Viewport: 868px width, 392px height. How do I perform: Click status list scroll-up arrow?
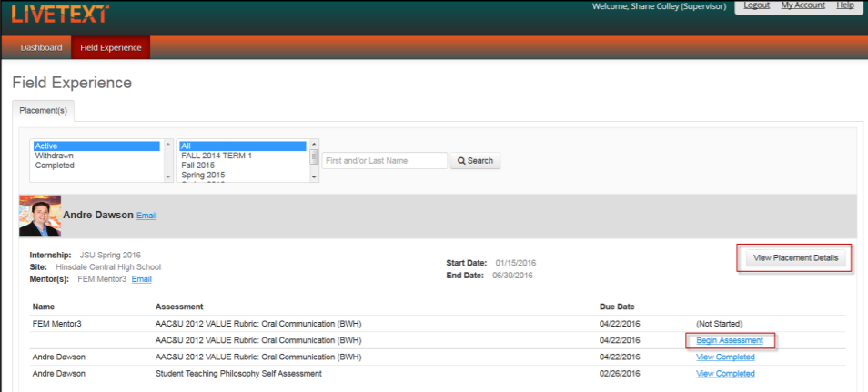coord(168,143)
